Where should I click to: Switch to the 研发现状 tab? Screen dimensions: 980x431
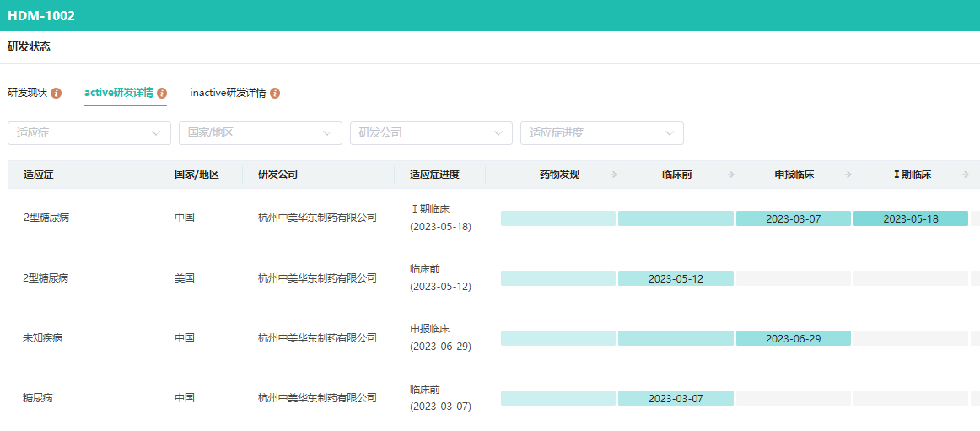[28, 93]
